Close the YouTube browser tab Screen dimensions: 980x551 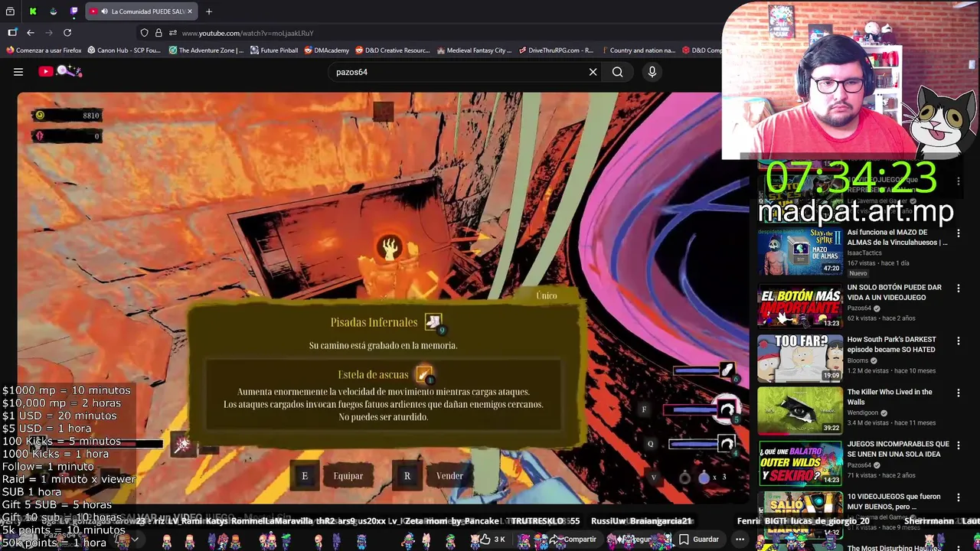coord(190,11)
